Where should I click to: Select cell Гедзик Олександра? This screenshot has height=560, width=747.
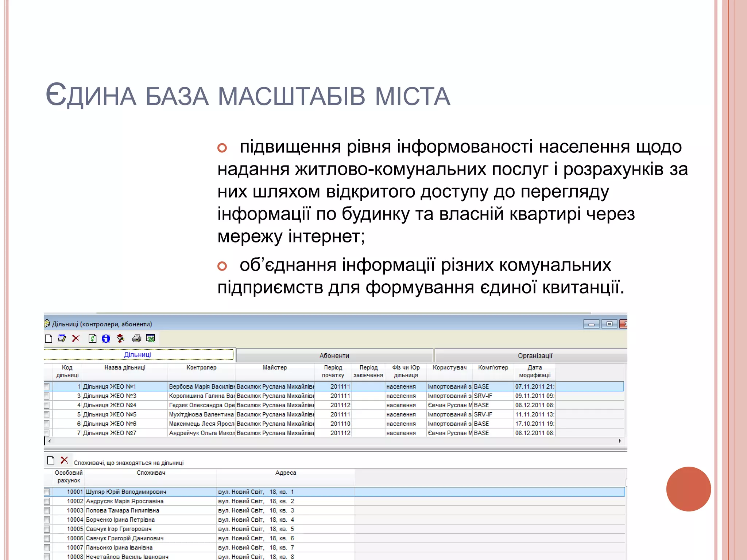(x=201, y=405)
